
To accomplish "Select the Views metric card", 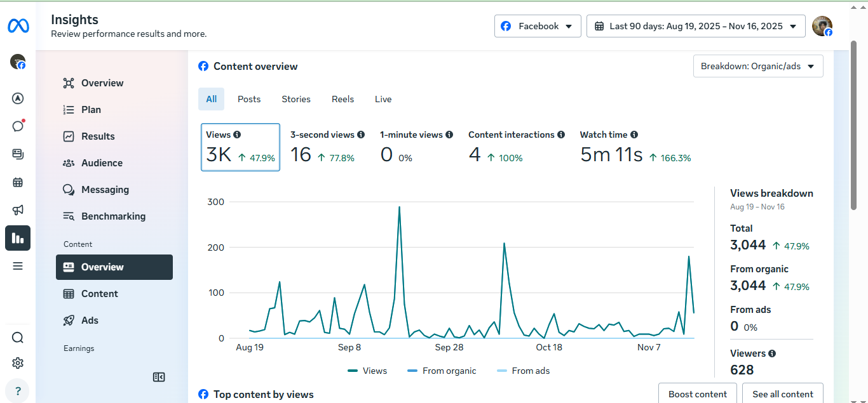I will point(240,147).
